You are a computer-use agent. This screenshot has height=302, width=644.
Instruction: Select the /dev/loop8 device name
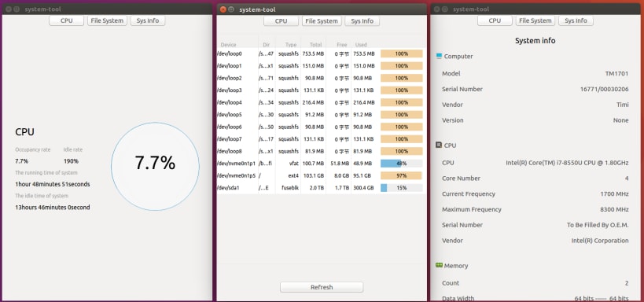click(230, 151)
